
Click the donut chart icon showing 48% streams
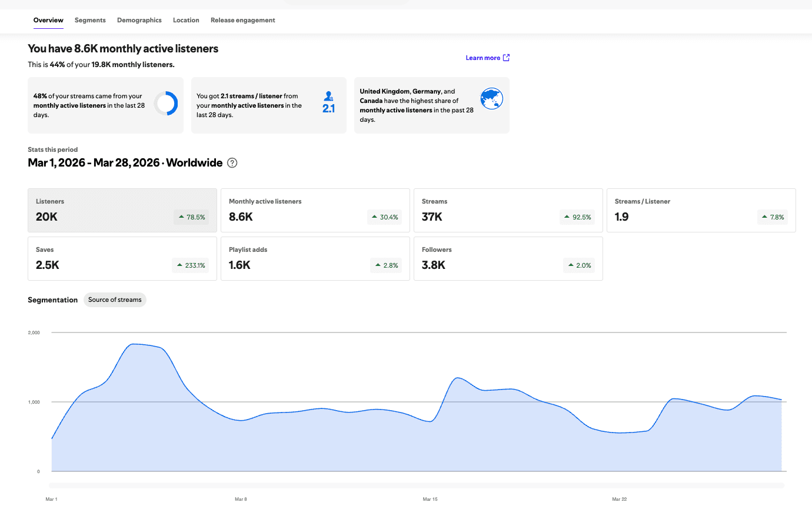pyautogui.click(x=165, y=104)
